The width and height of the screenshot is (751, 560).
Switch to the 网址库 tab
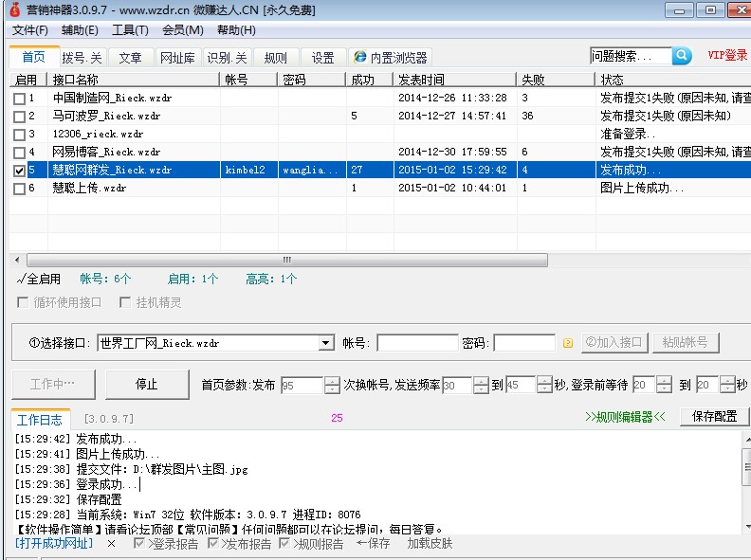tap(176, 58)
